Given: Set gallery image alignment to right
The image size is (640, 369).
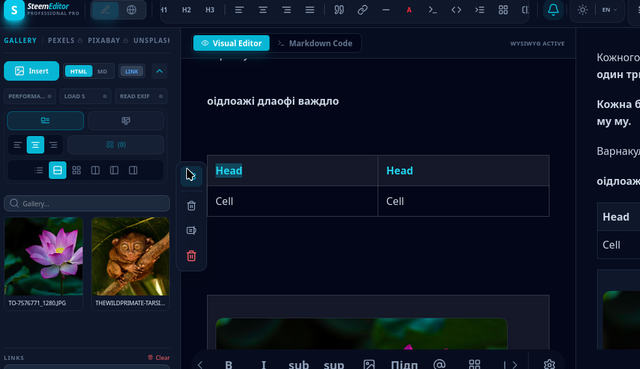Looking at the screenshot, I should (53, 145).
